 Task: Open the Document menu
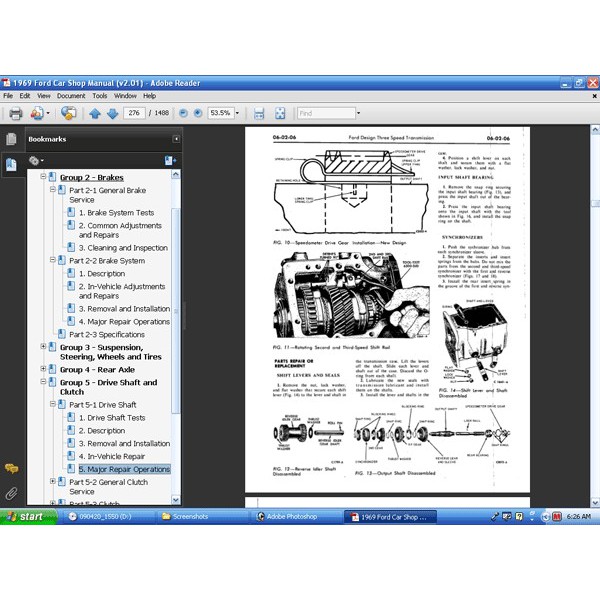point(71,96)
